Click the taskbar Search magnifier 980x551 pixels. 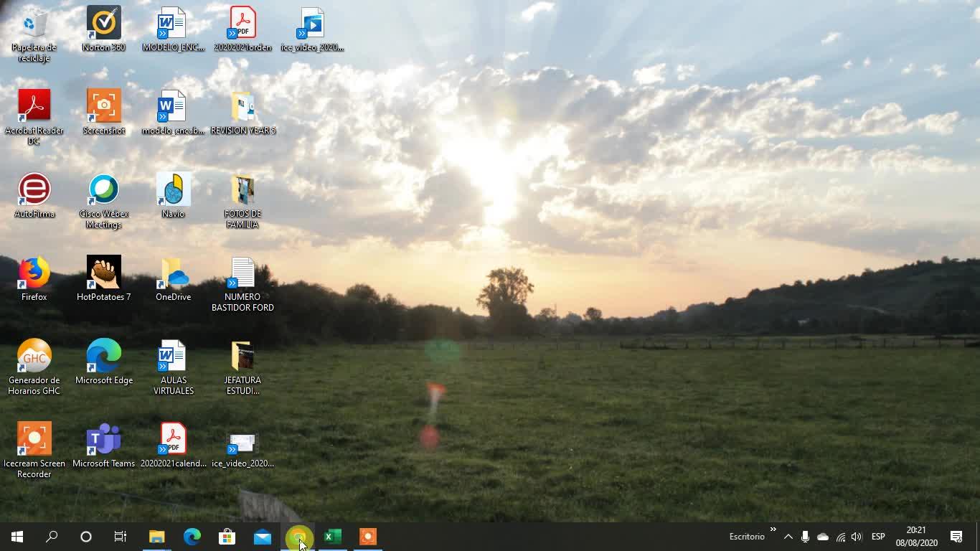pos(52,537)
